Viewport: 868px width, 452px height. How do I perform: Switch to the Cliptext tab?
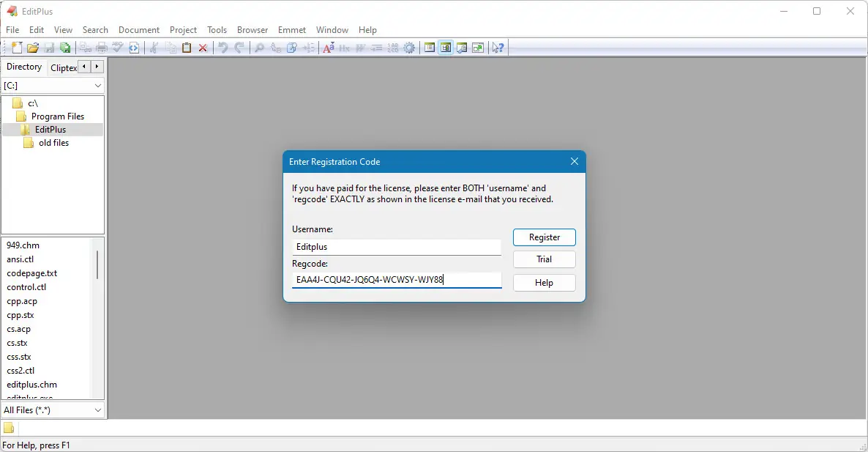coord(62,67)
